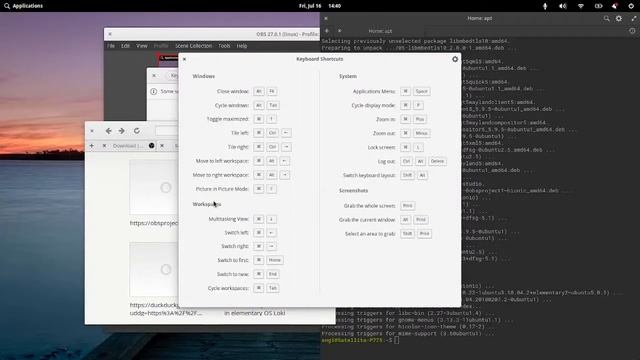Open terminal tab history icon
This screenshot has width=640, height=360.
coord(632,31)
